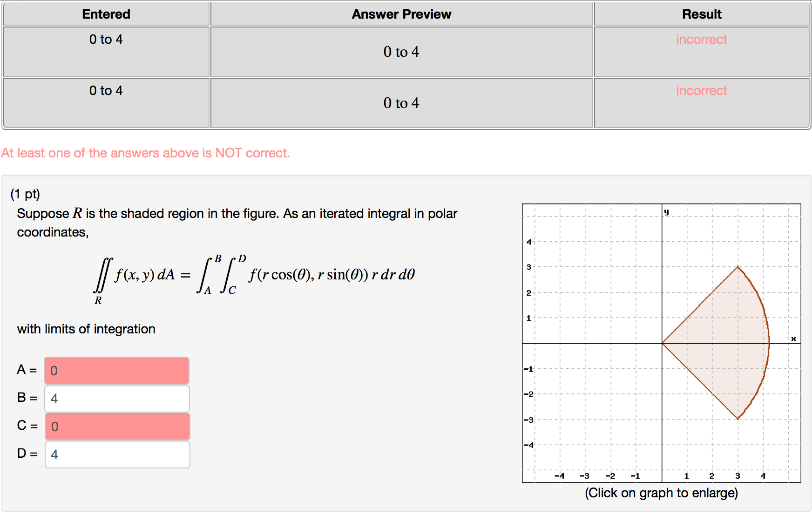Image resolution: width=812 pixels, height=515 pixels.
Task: Click the D limit input field
Action: click(116, 454)
